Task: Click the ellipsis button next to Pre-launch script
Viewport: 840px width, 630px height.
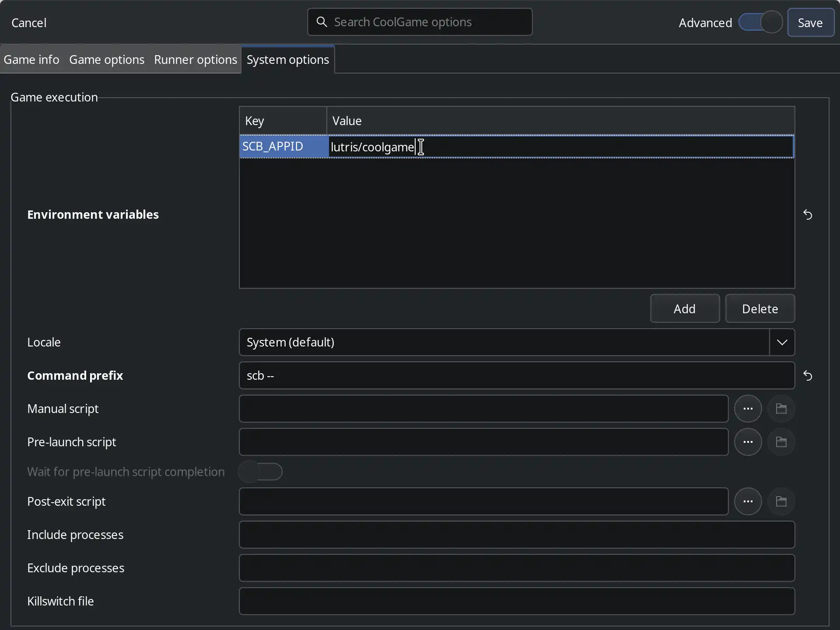Action: click(748, 442)
